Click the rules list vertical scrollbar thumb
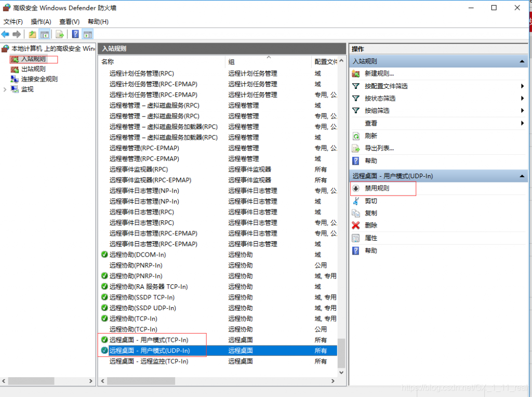 [341, 353]
